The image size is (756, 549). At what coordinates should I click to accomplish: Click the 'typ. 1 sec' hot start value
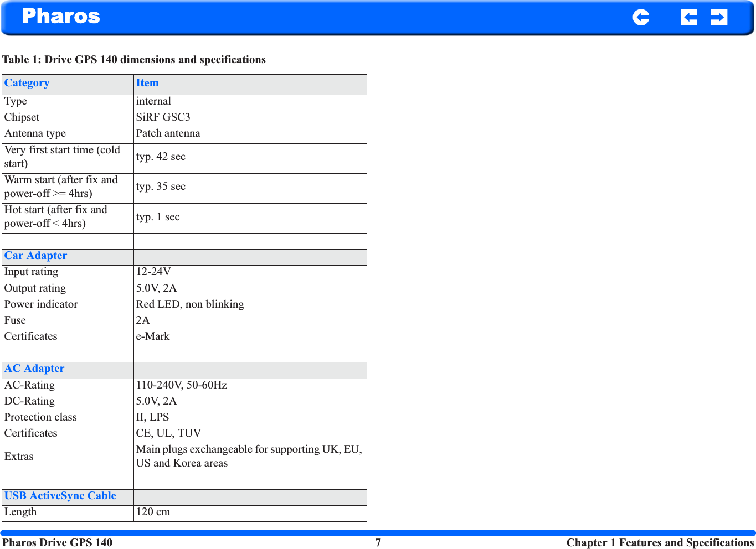(x=158, y=217)
